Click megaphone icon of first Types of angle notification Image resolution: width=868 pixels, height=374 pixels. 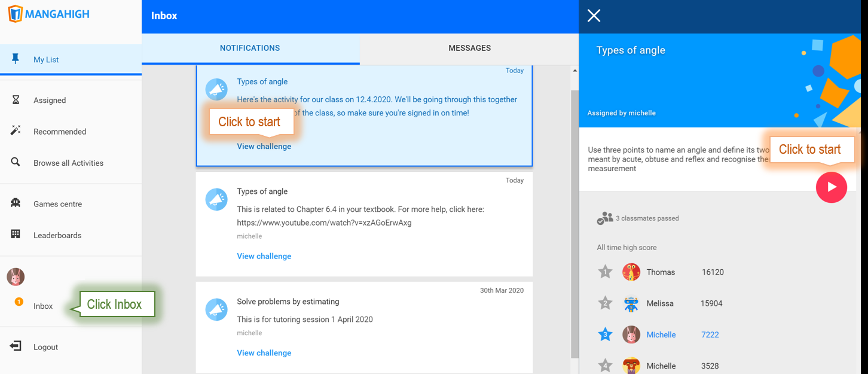coord(216,90)
